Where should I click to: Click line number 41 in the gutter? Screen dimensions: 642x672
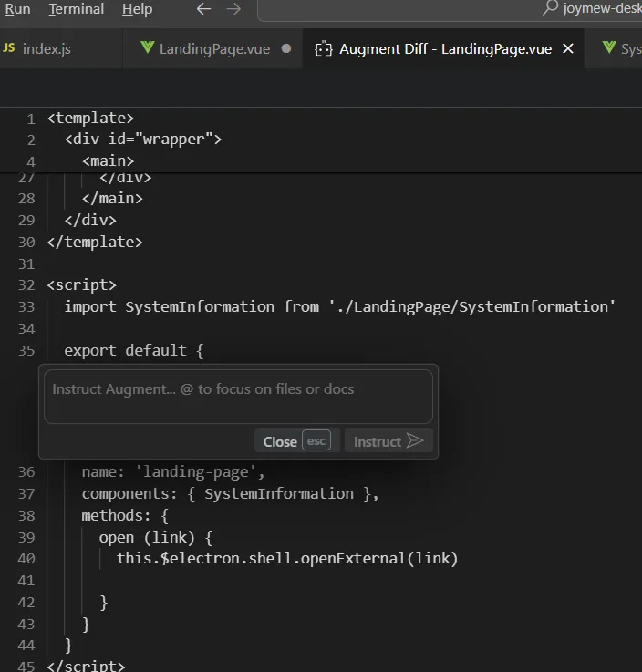(26, 581)
